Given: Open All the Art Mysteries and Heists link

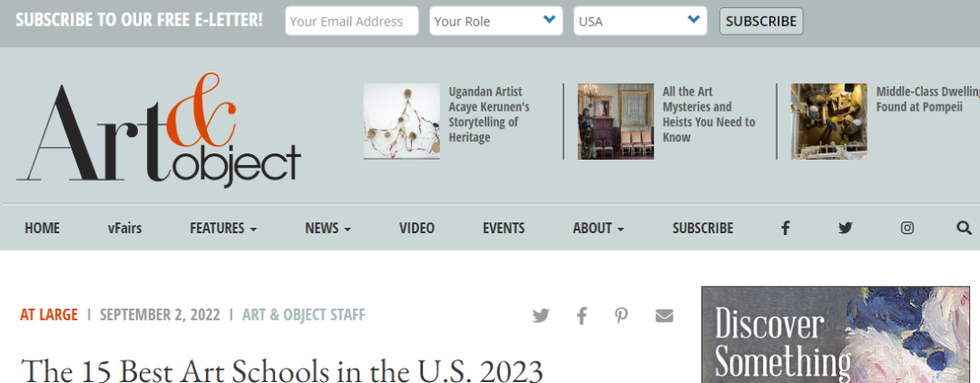Looking at the screenshot, I should click(x=709, y=114).
